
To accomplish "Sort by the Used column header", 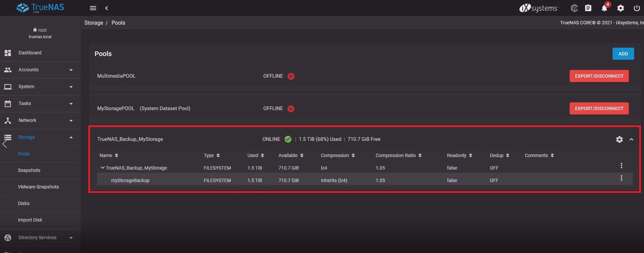I will tap(256, 155).
